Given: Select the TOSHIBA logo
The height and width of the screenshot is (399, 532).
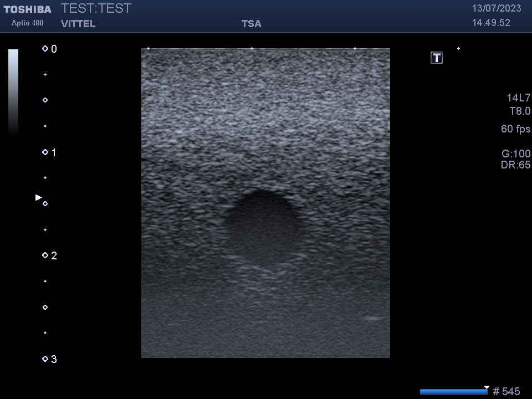Looking at the screenshot, I should tap(27, 8).
